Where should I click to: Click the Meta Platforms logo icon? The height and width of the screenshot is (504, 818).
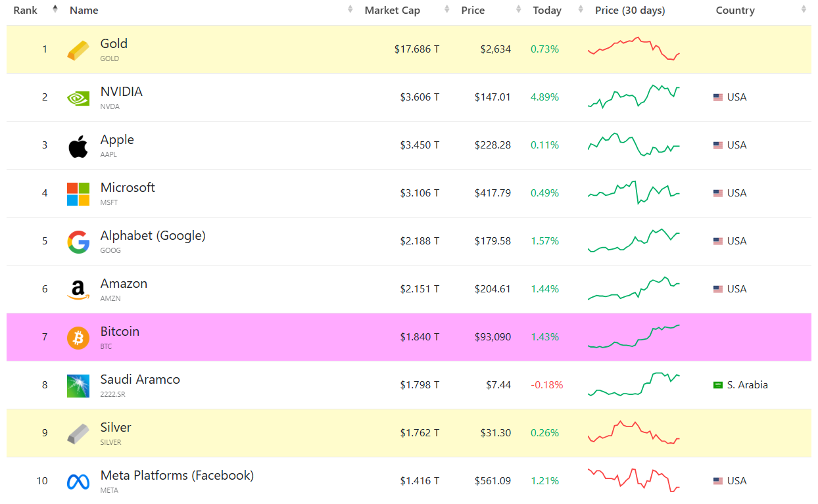pyautogui.click(x=78, y=482)
